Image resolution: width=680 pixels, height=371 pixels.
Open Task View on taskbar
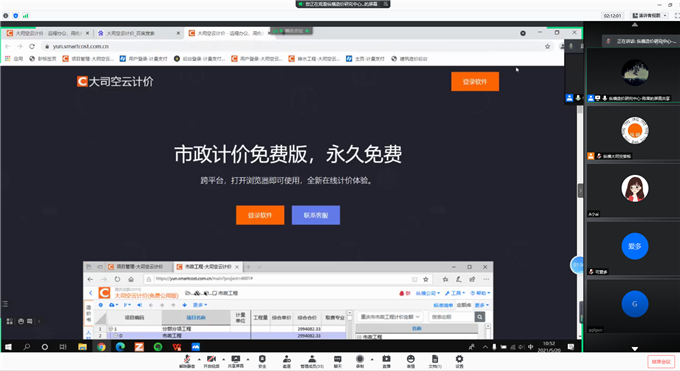(x=63, y=347)
